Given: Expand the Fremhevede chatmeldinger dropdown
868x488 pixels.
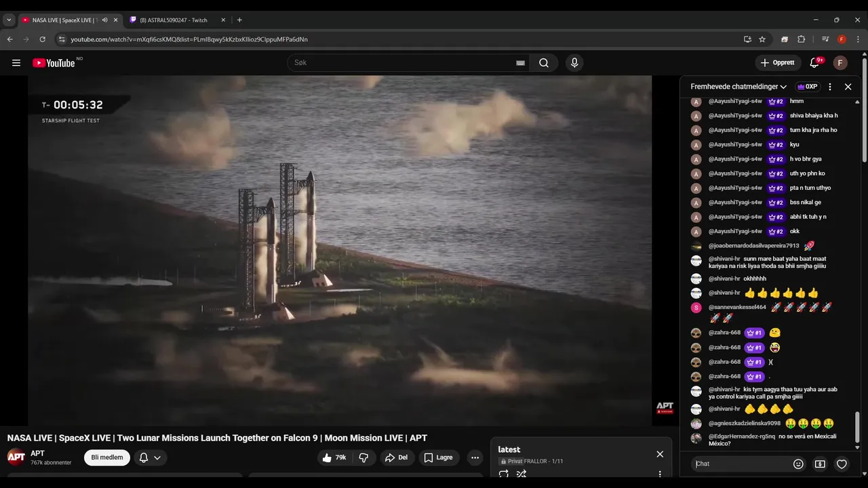Looking at the screenshot, I should click(738, 87).
